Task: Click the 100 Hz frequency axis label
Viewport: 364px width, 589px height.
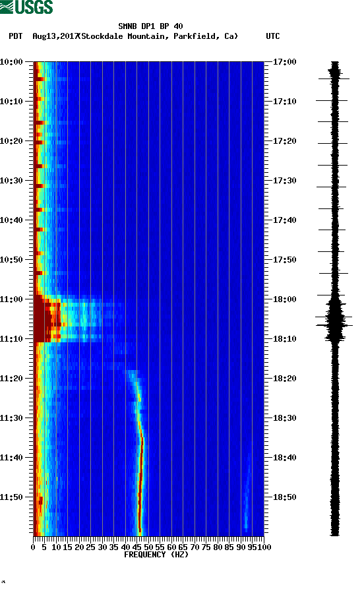Action: (x=264, y=547)
